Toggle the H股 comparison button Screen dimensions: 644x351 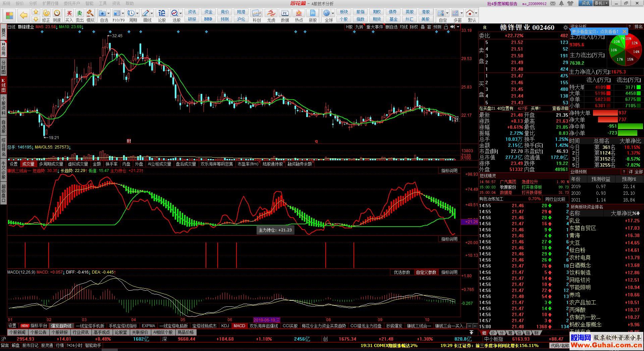[350, 27]
